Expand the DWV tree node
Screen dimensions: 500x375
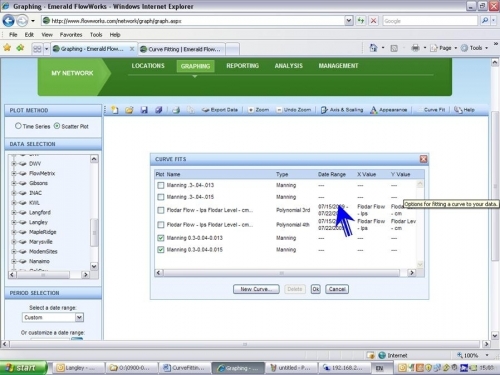point(14,164)
